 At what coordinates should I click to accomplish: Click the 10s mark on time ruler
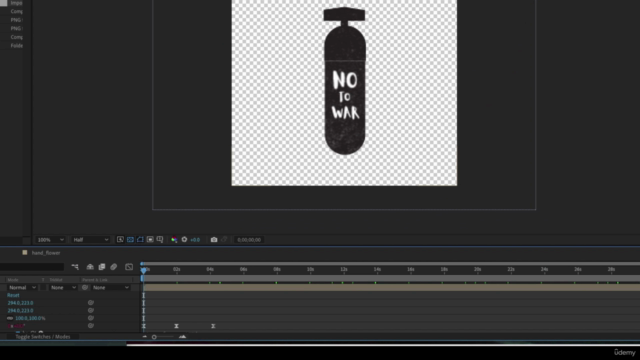tap(310, 269)
